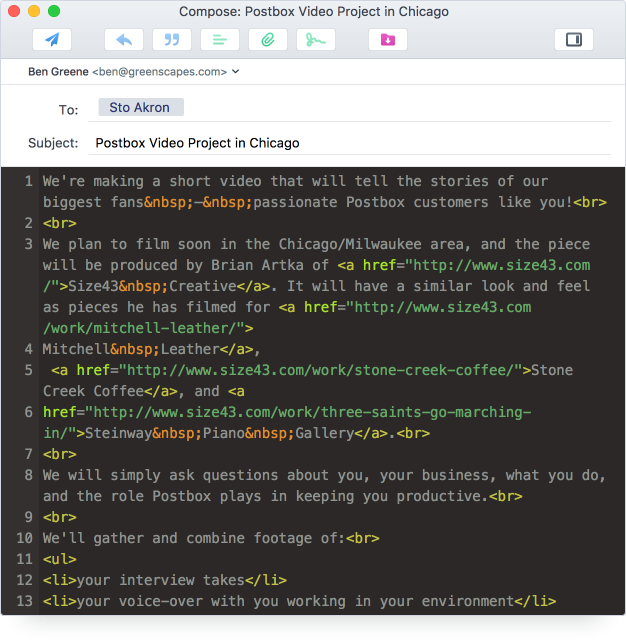Viewport: 626px width, 642px height.
Task: Click the <ul> tag on line 11
Action: 60,559
